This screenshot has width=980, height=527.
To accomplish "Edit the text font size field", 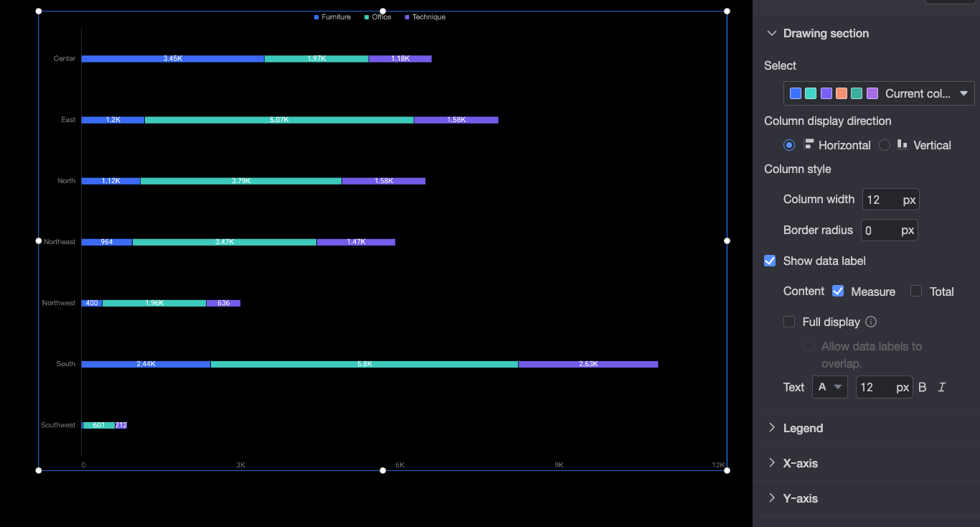I will 885,387.
